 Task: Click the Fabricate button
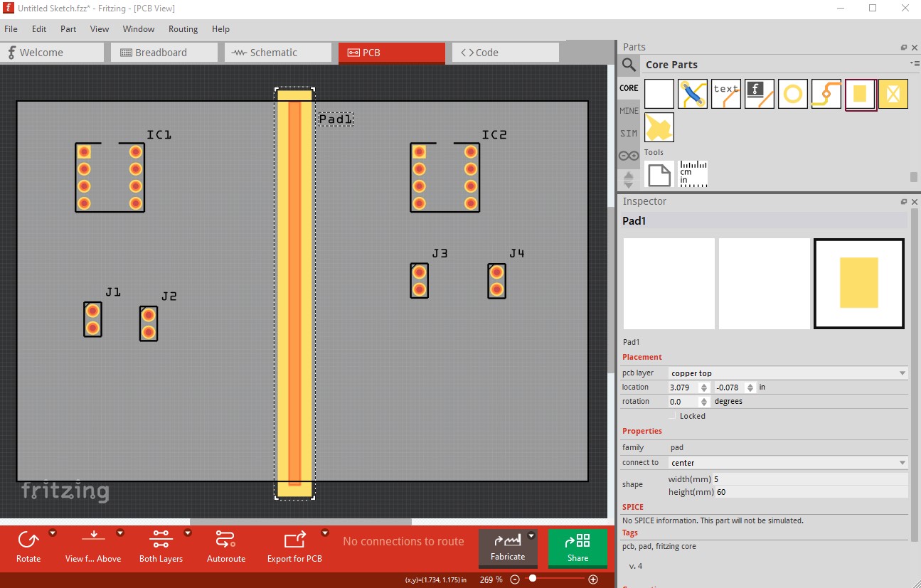pos(508,548)
